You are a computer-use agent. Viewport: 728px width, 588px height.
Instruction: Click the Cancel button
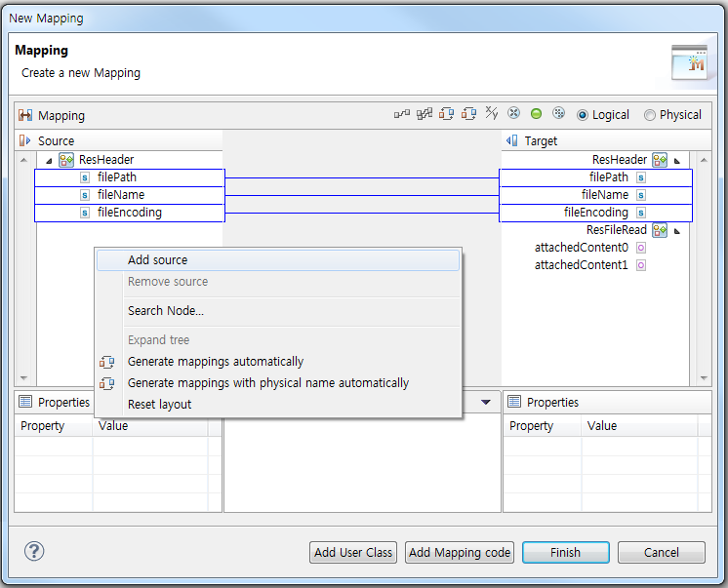point(661,552)
